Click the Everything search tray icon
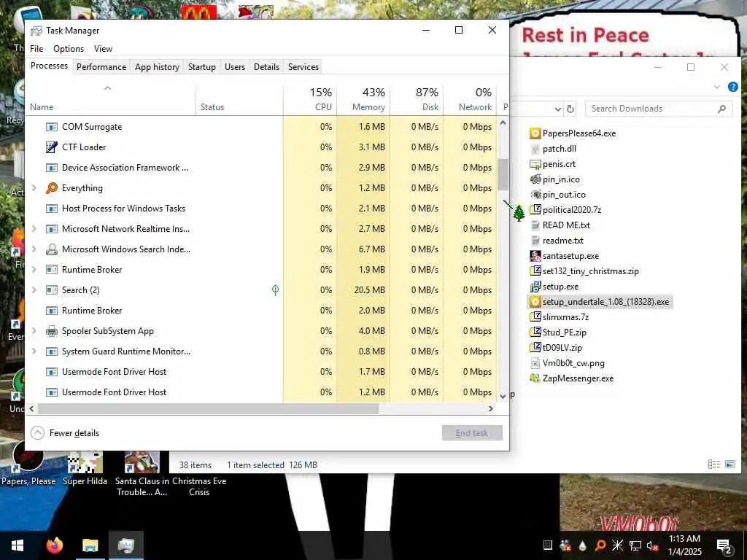This screenshot has width=747, height=560. point(600,545)
